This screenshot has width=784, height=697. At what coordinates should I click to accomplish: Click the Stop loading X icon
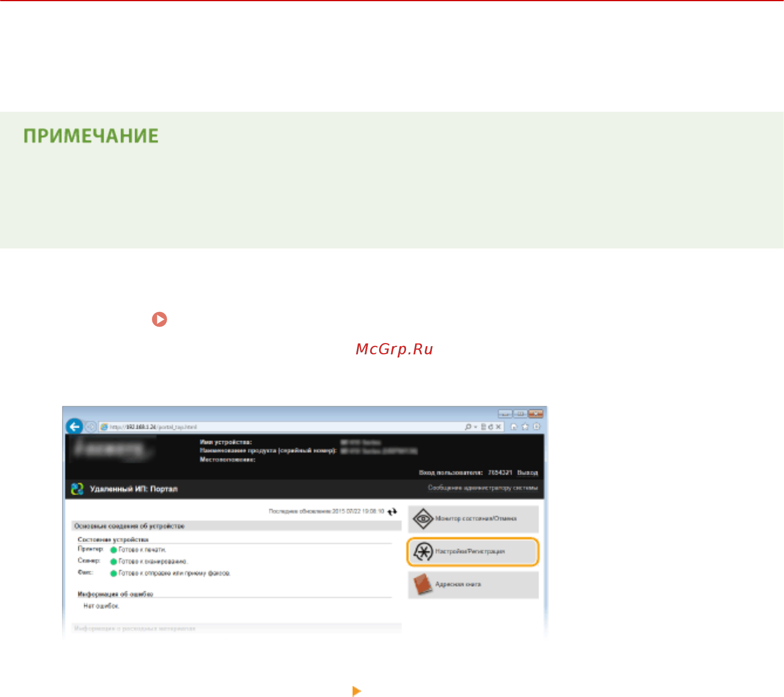[498, 427]
